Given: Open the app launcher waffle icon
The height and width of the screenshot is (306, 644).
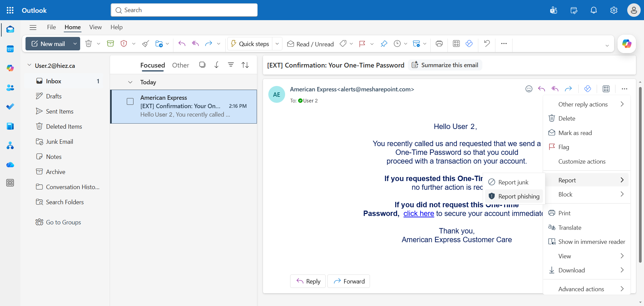Looking at the screenshot, I should pyautogui.click(x=10, y=10).
